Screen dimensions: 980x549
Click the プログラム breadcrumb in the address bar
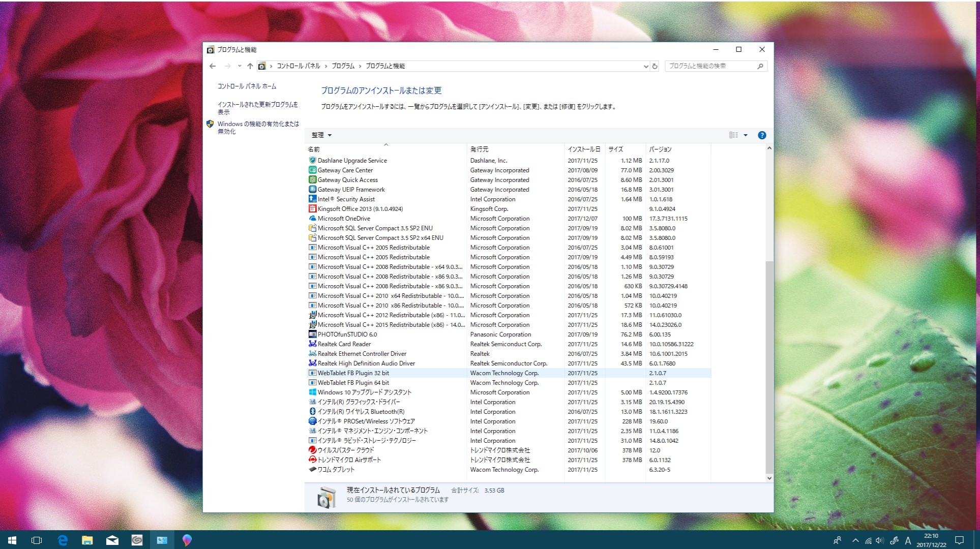343,66
